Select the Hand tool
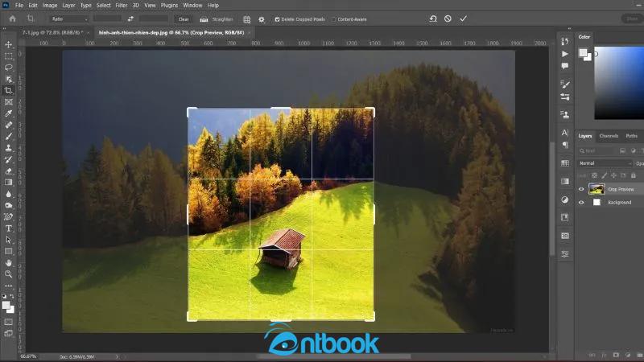Image resolution: width=644 pixels, height=362 pixels. [9, 262]
